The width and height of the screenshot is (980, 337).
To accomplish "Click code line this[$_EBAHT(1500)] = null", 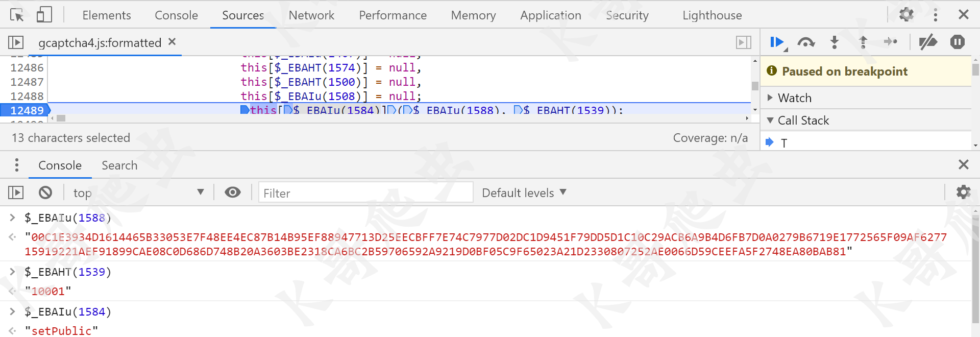I will 331,82.
